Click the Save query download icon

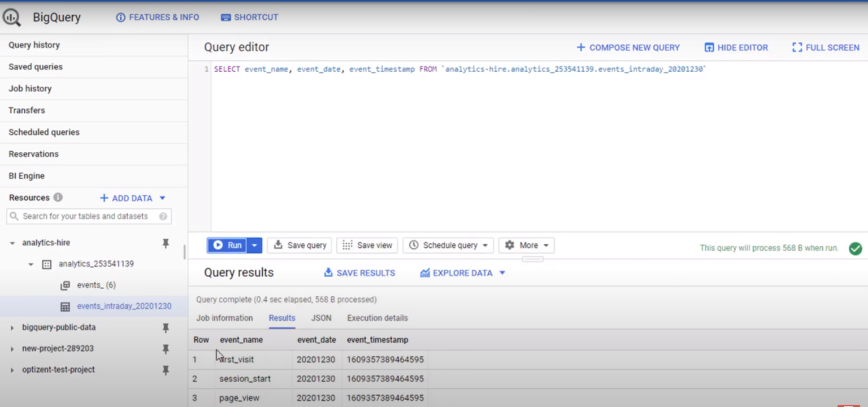[x=278, y=245]
